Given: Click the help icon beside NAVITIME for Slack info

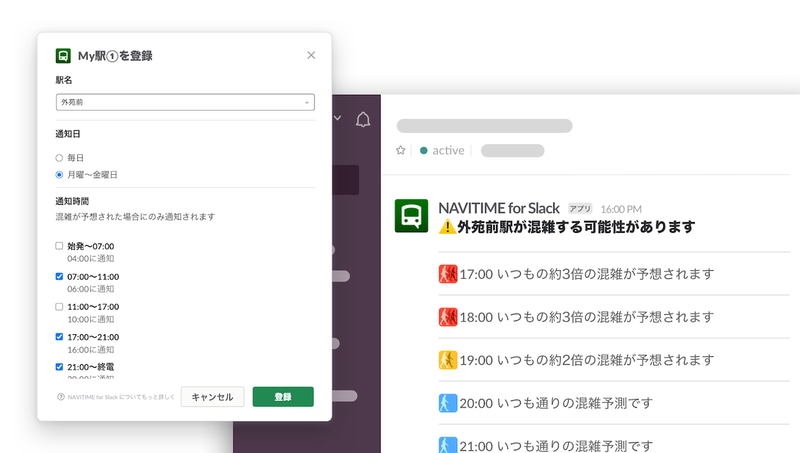Looking at the screenshot, I should [61, 397].
